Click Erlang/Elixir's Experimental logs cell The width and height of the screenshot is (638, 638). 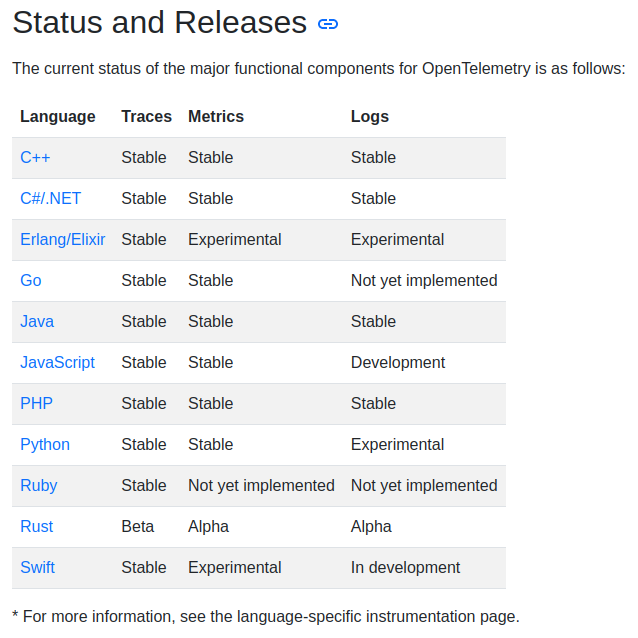point(397,240)
